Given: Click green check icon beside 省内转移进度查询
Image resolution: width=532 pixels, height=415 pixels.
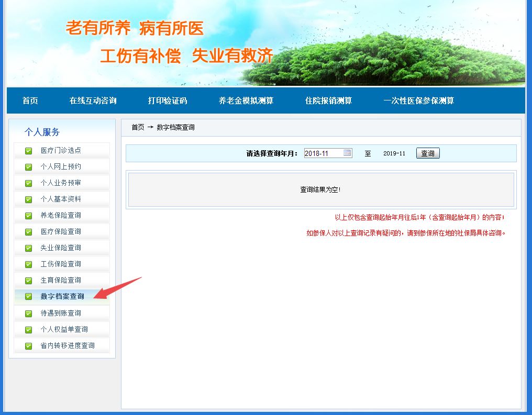Looking at the screenshot, I should tap(29, 346).
